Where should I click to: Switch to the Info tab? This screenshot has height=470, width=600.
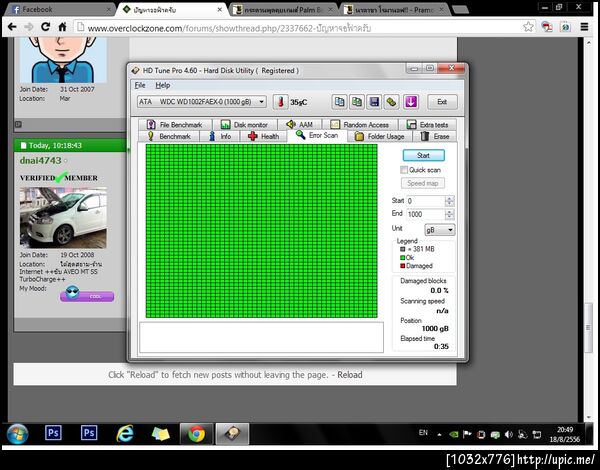[x=220, y=136]
